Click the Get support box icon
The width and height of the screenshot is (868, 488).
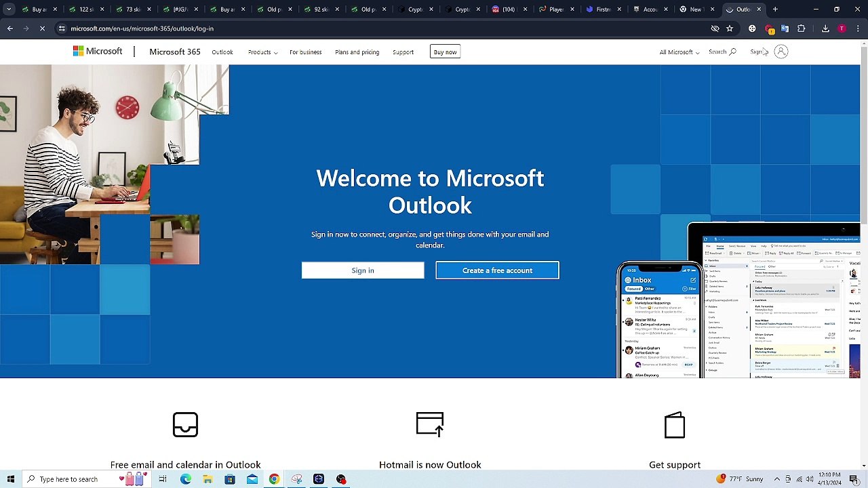pyautogui.click(x=675, y=425)
